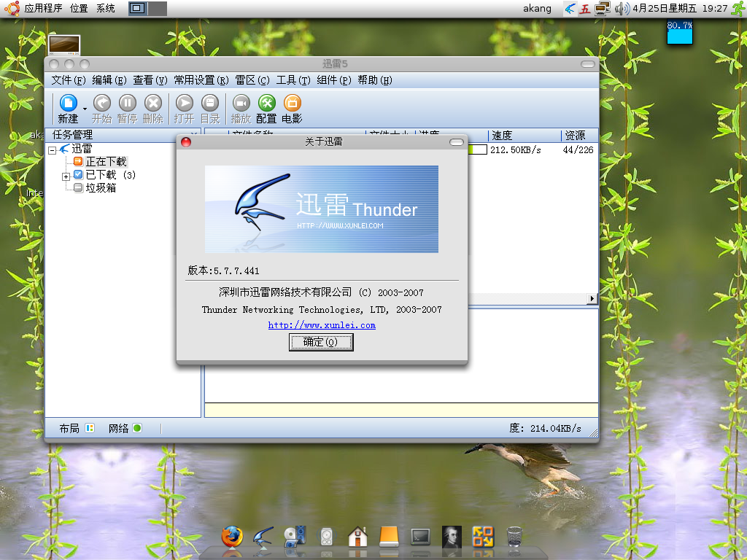Open the 帮助(H) menu
This screenshot has width=747, height=560.
(x=375, y=80)
